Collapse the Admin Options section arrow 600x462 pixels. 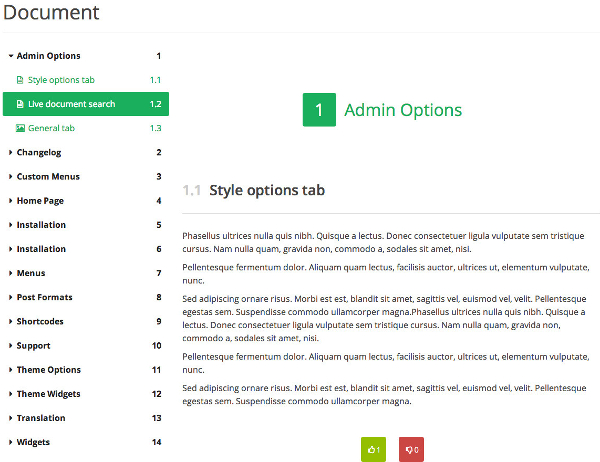click(x=11, y=56)
